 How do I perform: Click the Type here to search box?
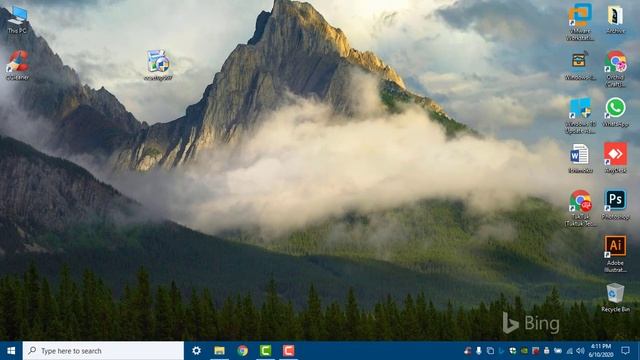(x=103, y=351)
